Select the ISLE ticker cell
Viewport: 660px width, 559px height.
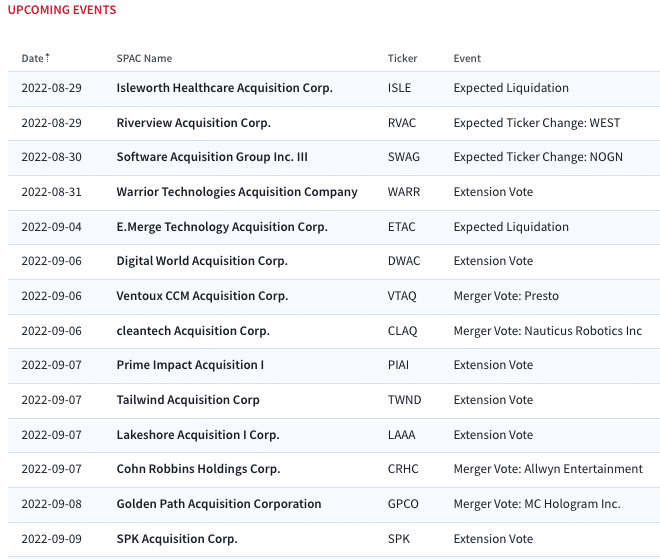pos(399,88)
